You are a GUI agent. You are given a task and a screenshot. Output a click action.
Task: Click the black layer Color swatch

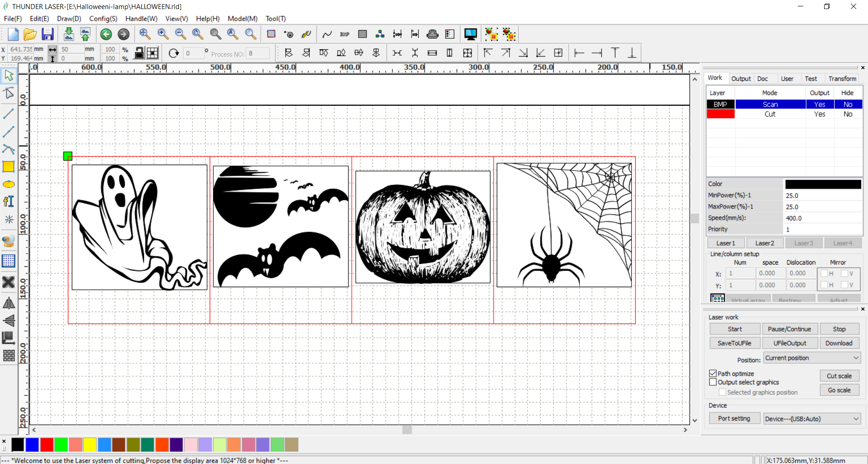pos(823,184)
